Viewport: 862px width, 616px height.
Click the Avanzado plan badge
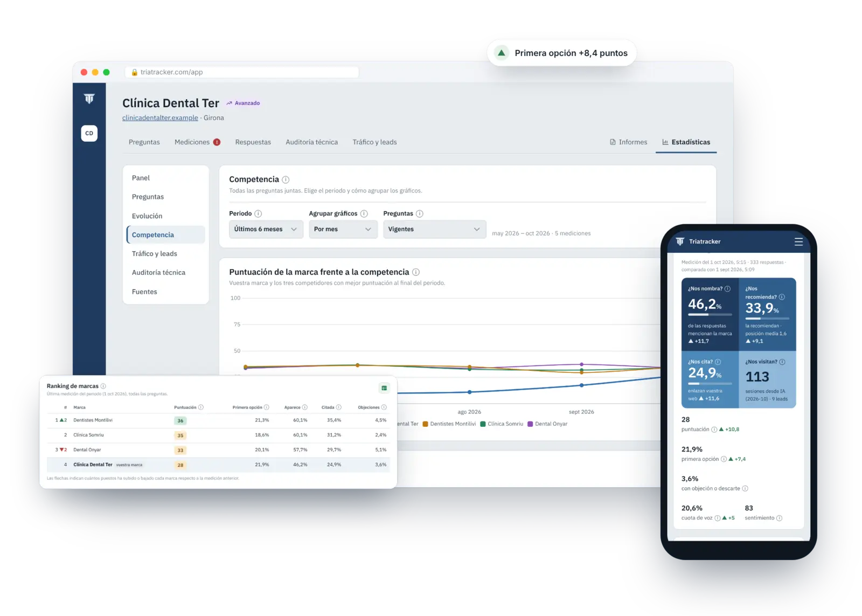point(244,103)
